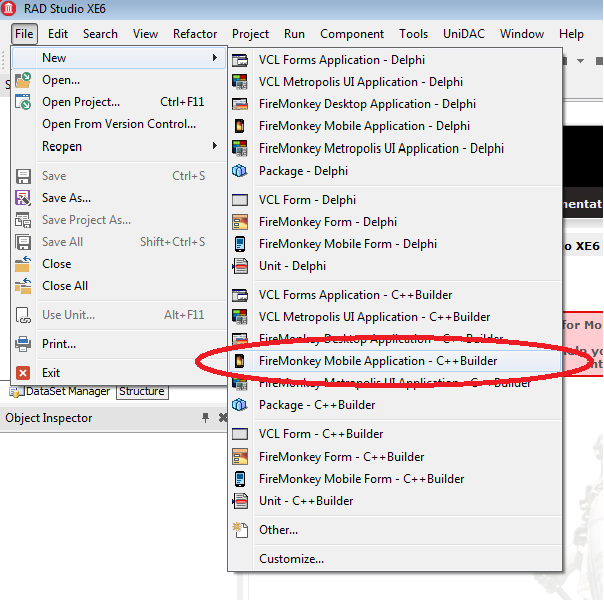Choose VCL Form - C++Builder

coord(395,434)
